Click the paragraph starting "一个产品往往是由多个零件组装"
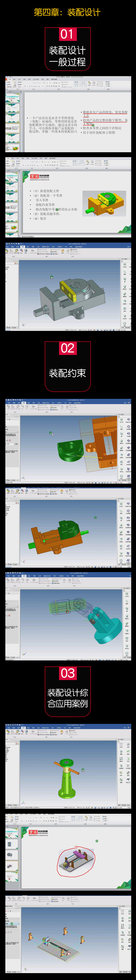This screenshot has height=980, width=136. pyautogui.click(x=53, y=125)
